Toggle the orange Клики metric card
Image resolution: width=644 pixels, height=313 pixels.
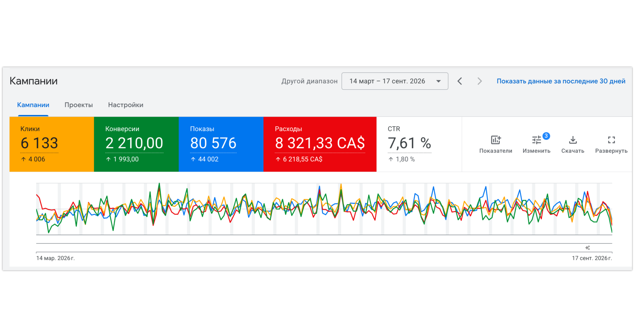[x=52, y=144]
